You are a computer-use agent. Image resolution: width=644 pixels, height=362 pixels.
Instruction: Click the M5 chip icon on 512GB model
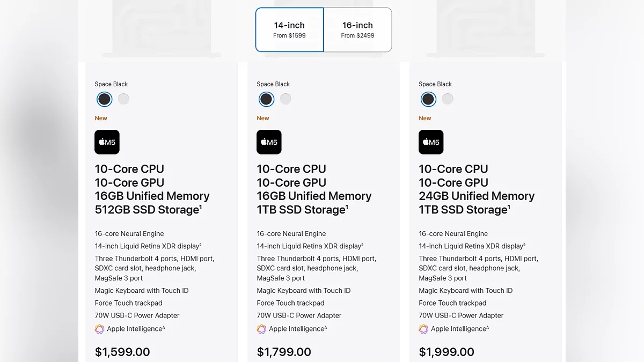[107, 142]
